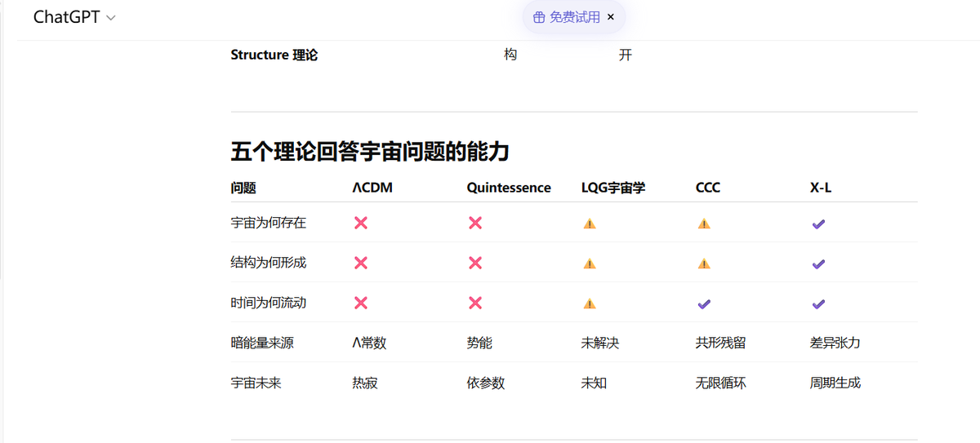Screen dimensions: 980x443
Task: Click the cell 无限循环
Action: [720, 383]
